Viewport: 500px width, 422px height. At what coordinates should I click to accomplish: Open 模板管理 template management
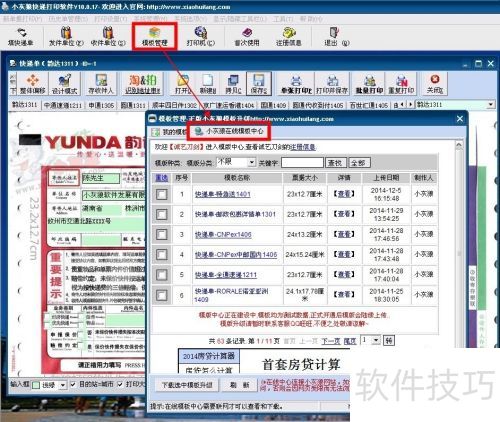point(154,37)
